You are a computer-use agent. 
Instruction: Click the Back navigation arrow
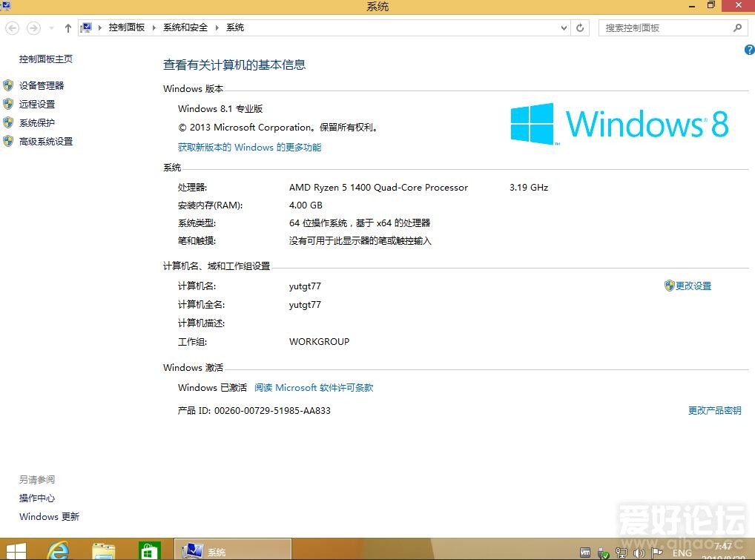click(13, 28)
